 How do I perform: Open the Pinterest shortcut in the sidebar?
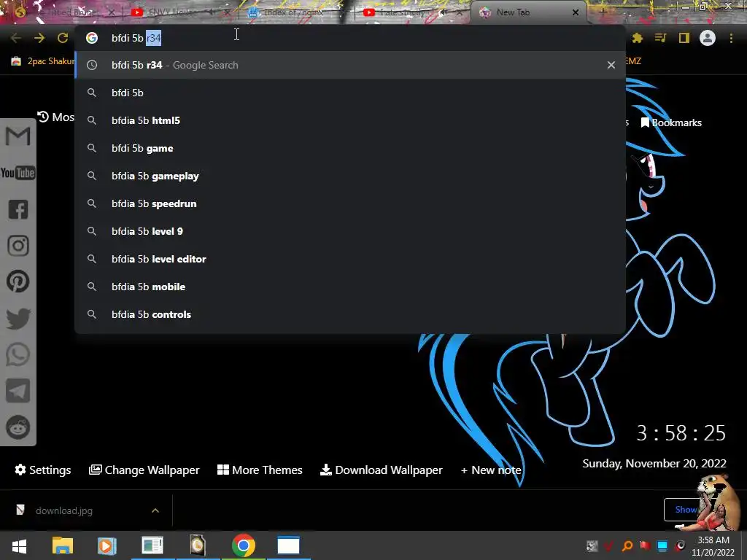click(18, 281)
